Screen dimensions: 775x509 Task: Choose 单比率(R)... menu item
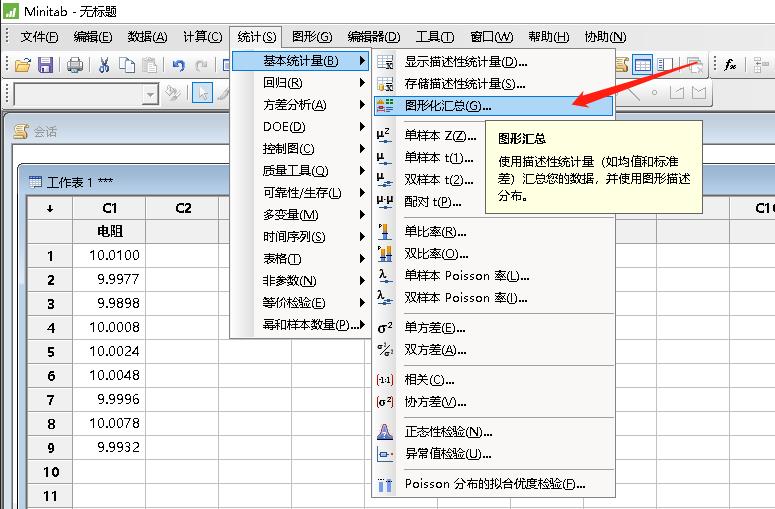click(x=493, y=232)
